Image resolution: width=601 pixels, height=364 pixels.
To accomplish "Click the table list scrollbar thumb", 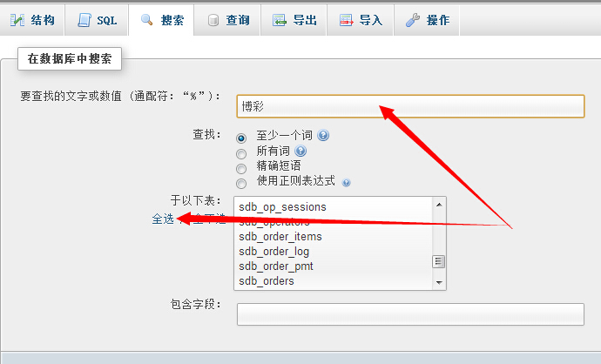I will 439,261.
